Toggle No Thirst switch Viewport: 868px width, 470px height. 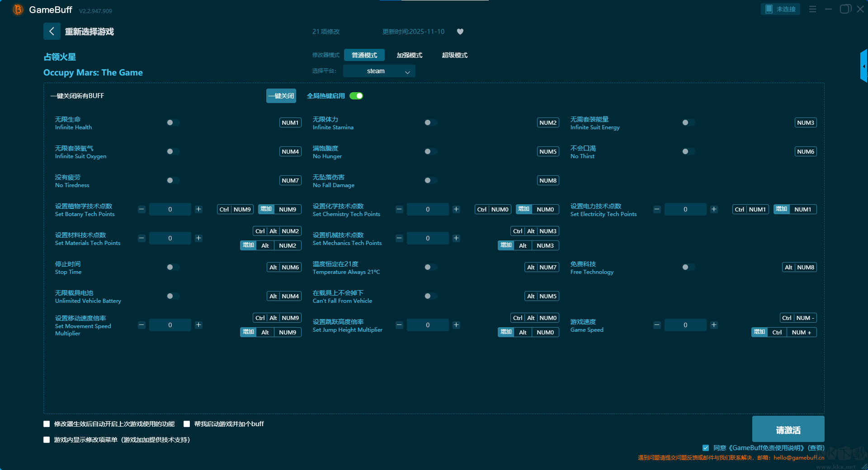(689, 151)
